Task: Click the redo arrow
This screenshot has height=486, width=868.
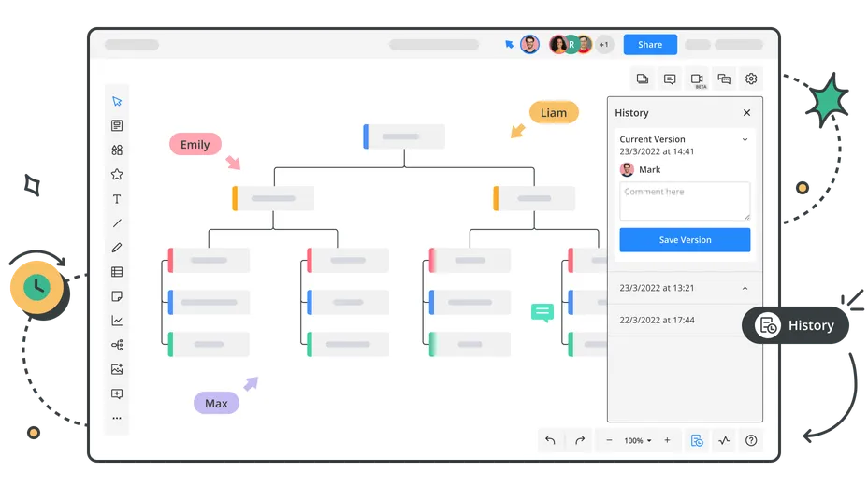Action: 580,440
